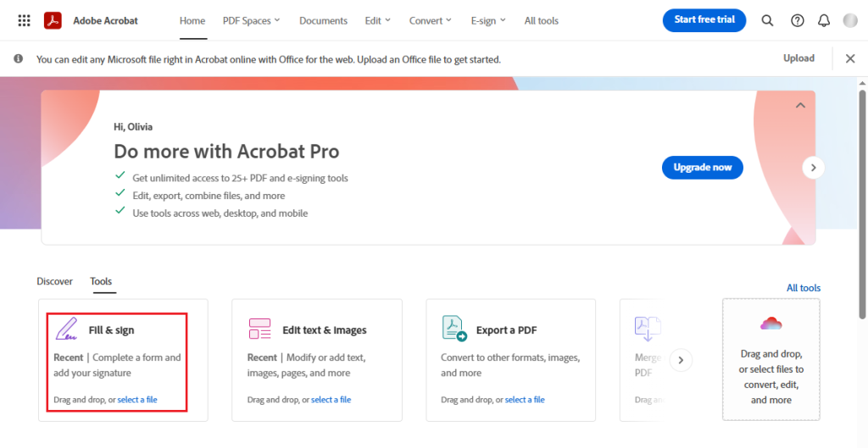
Task: Click select a file under Fill & sign
Action: point(137,400)
